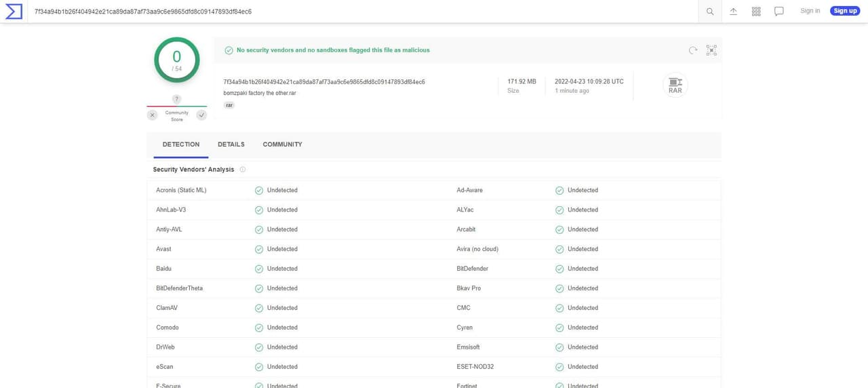Click the Community Score label
This screenshot has width=868, height=388.
click(176, 116)
